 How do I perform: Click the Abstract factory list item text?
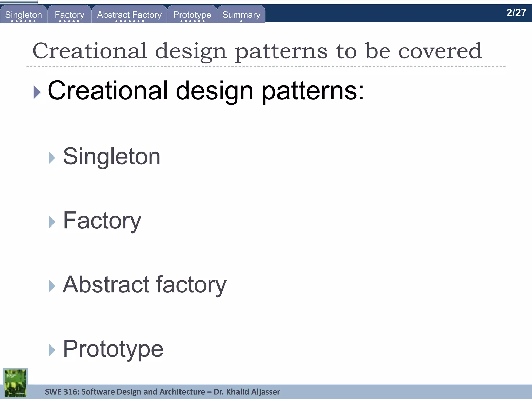(144, 285)
